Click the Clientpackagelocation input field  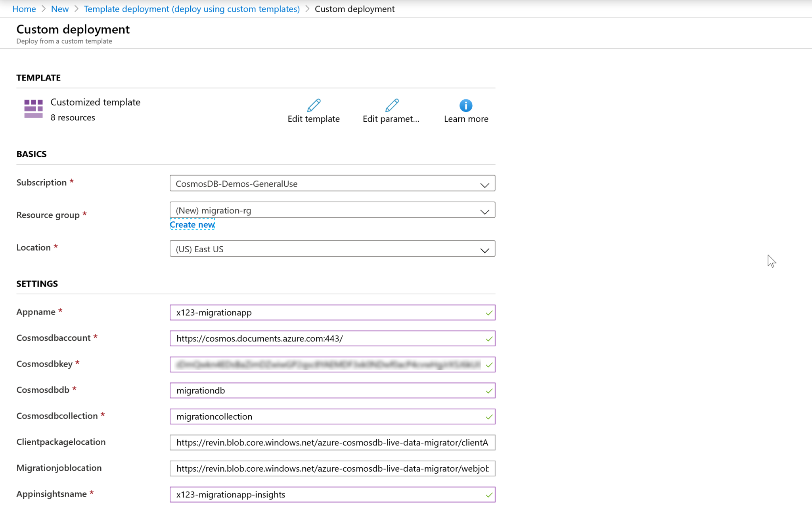(x=333, y=442)
